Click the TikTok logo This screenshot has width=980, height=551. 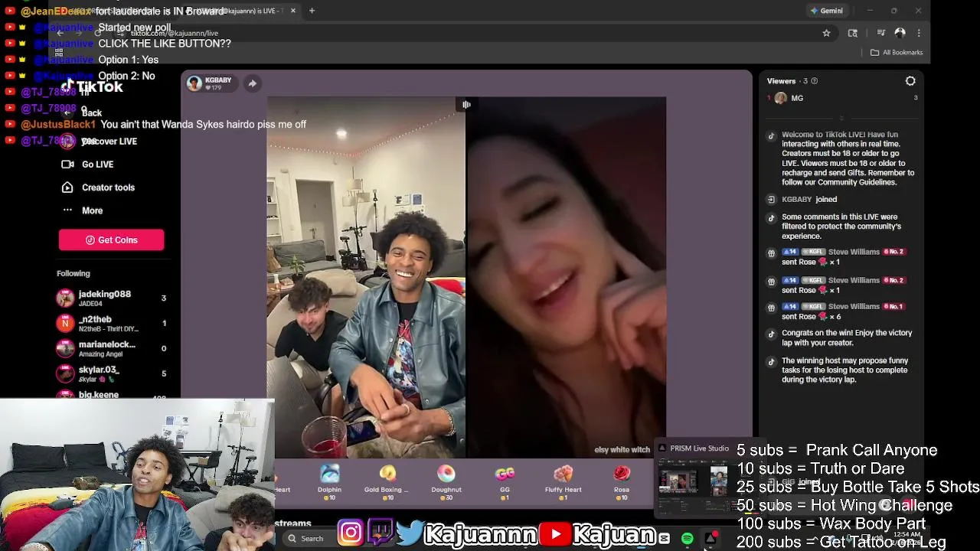click(92, 86)
